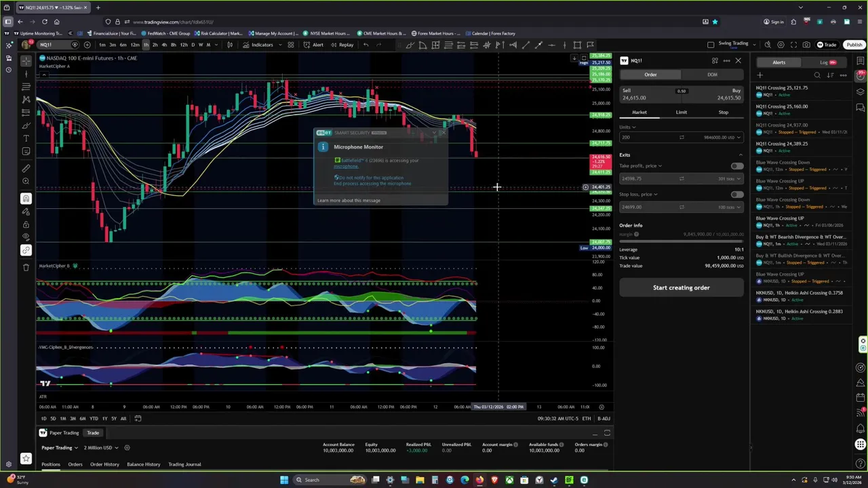Open quick search icon in top toolbar

768,45
